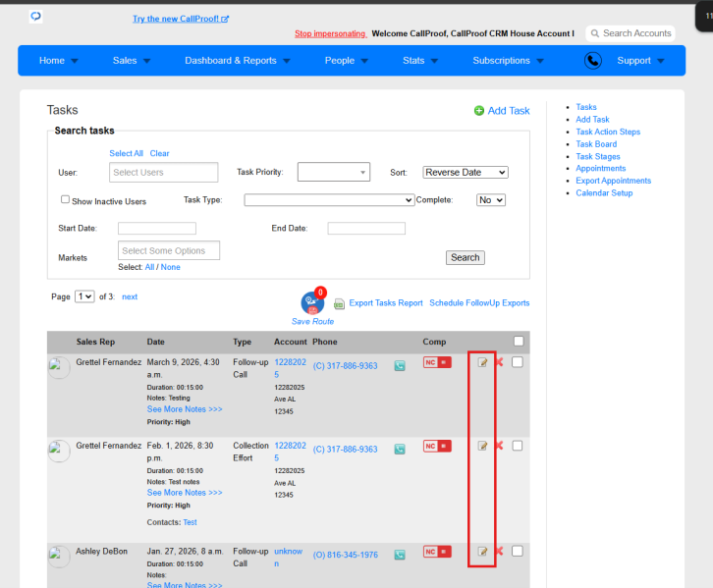Screen dimensions: 713x588
Task: Click the Search button
Action: tap(466, 257)
